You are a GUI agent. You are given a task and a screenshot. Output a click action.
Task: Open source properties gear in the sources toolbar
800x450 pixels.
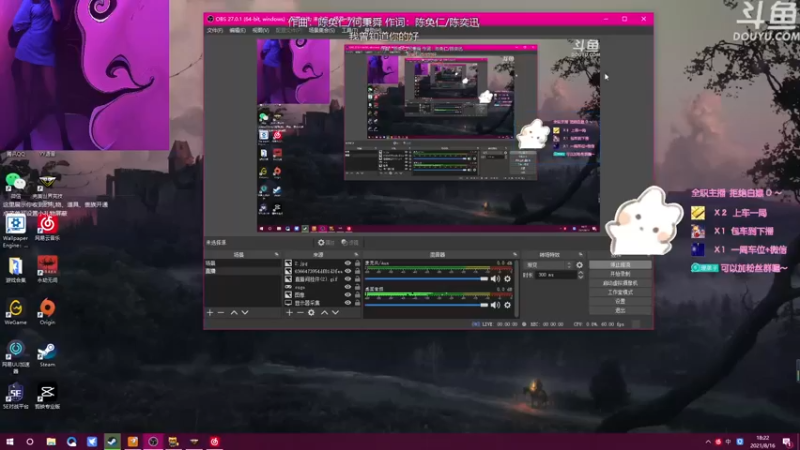click(x=311, y=312)
